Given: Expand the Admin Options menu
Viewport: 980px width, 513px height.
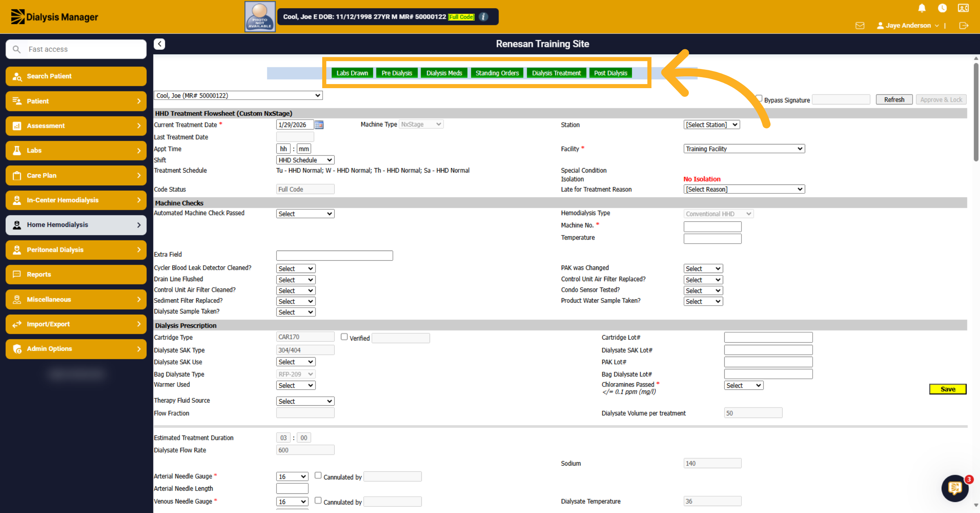Looking at the screenshot, I should [76, 349].
